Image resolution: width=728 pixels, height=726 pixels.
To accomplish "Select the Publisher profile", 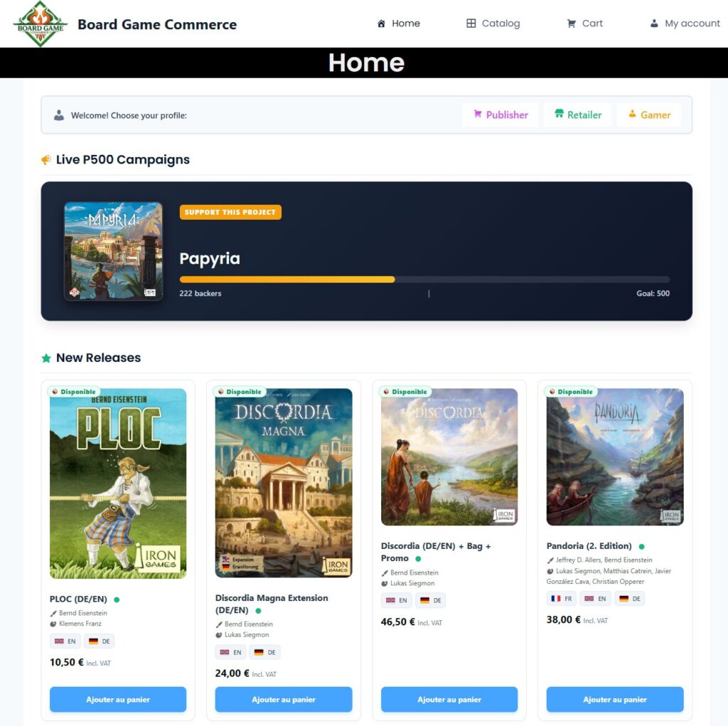I will tap(500, 114).
